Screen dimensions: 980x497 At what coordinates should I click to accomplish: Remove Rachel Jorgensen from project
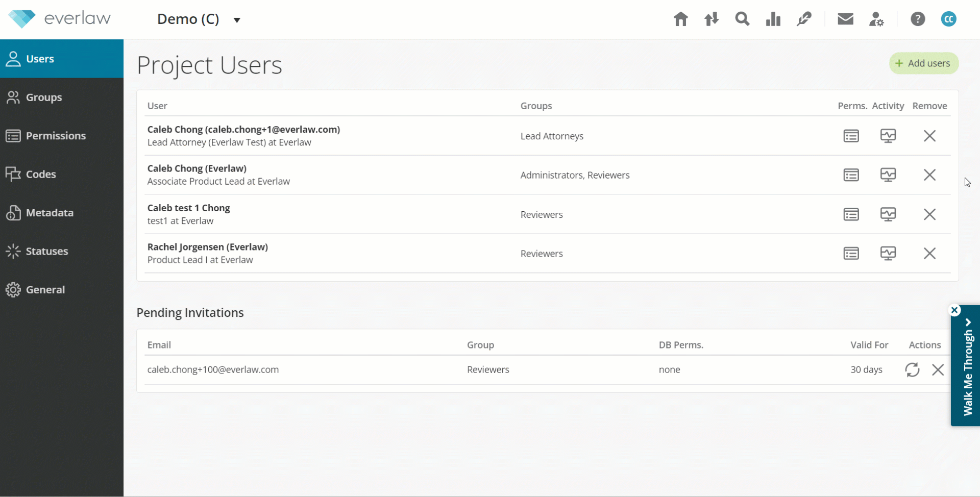[930, 254]
